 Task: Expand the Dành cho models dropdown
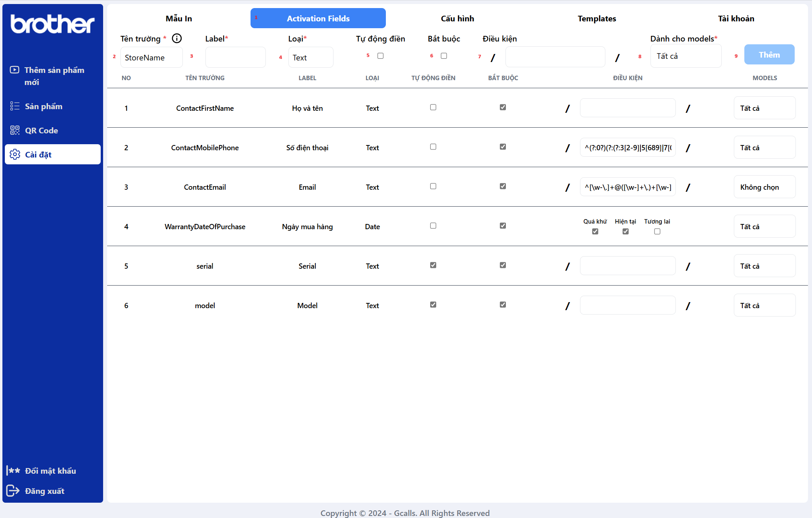[686, 56]
